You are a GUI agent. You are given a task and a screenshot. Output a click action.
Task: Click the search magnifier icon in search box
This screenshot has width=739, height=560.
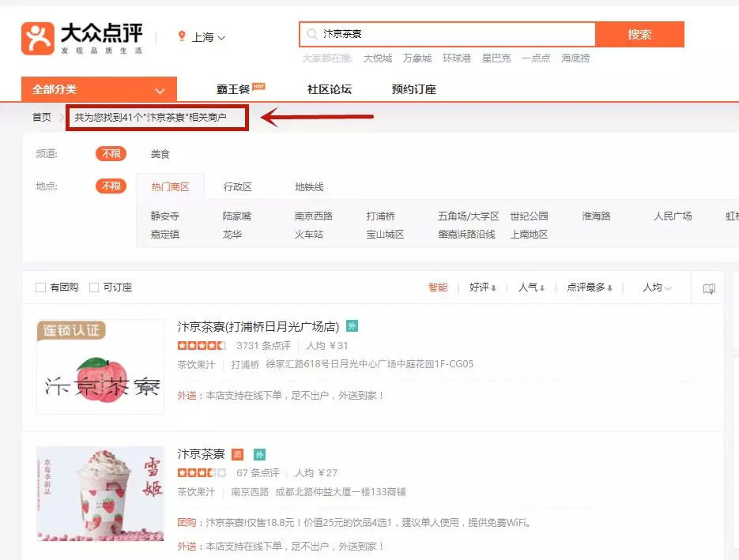312,35
